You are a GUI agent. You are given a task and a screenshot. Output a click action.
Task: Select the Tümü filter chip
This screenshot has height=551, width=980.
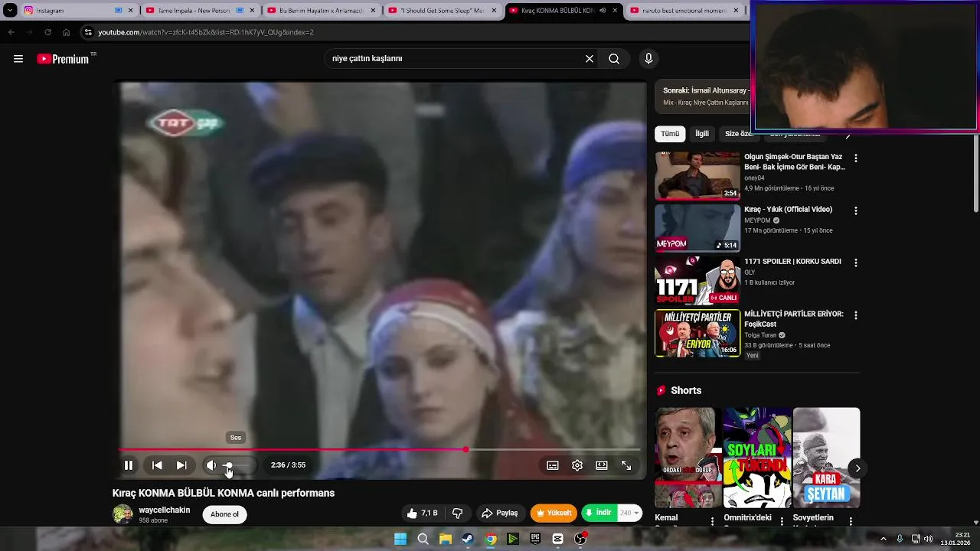(670, 134)
